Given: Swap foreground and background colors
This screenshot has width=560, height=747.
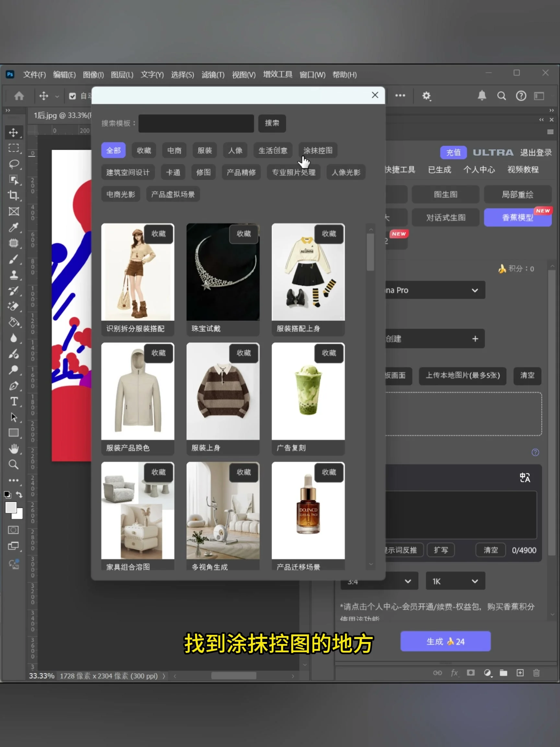Looking at the screenshot, I should [19, 495].
